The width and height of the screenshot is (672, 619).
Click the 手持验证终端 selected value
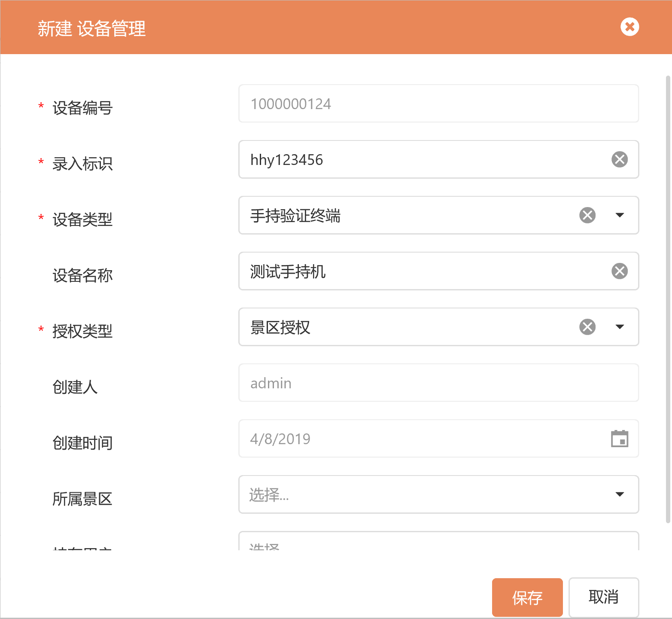[x=295, y=216]
